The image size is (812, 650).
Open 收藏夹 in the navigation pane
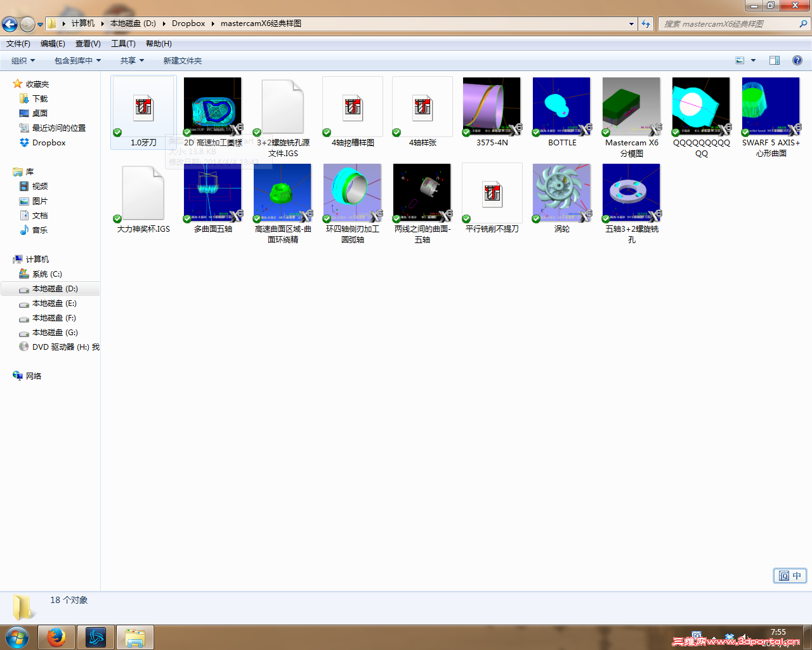[x=37, y=84]
